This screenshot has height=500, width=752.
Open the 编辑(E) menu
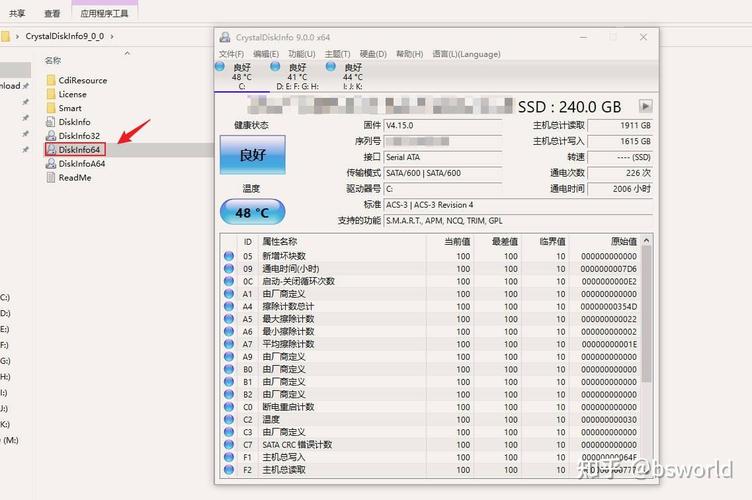266,54
